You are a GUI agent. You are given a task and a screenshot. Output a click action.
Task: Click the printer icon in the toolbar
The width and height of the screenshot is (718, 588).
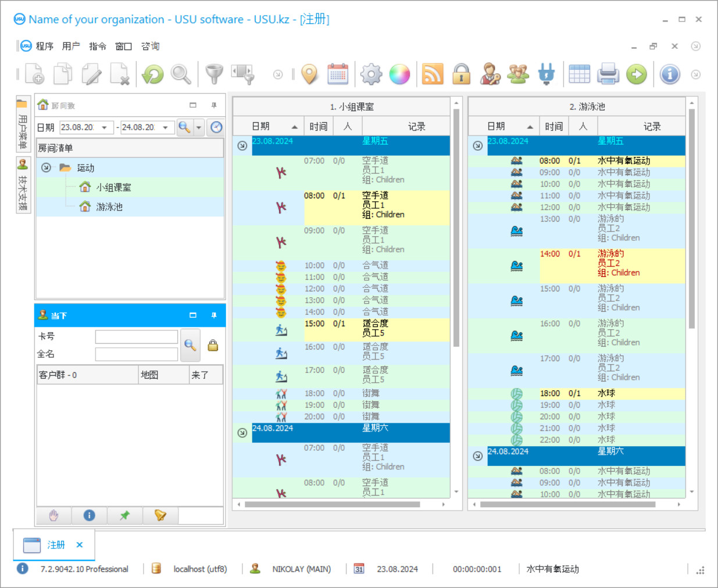[608, 74]
